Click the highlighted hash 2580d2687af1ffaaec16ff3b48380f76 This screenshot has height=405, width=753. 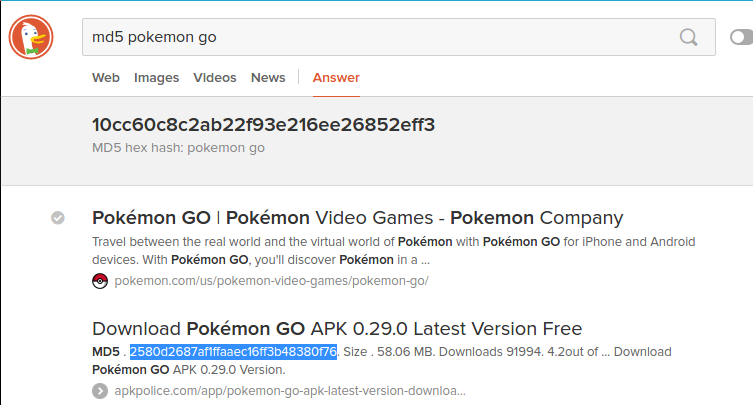click(x=233, y=352)
